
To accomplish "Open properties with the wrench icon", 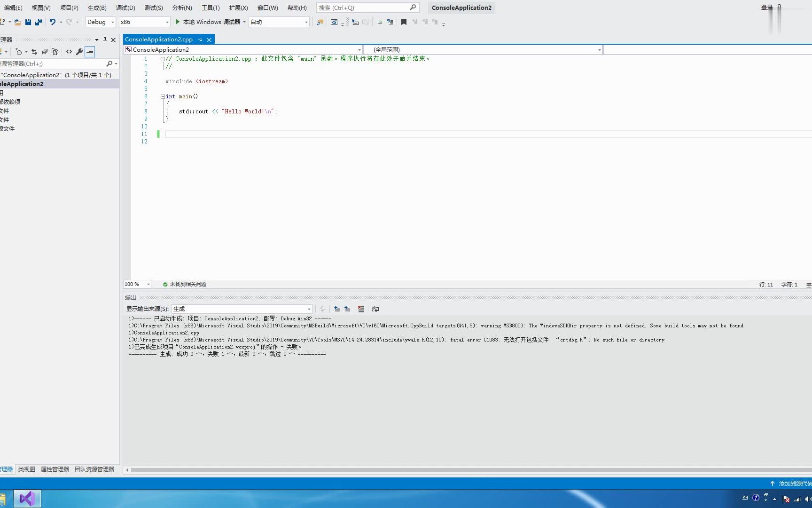I will coord(79,52).
